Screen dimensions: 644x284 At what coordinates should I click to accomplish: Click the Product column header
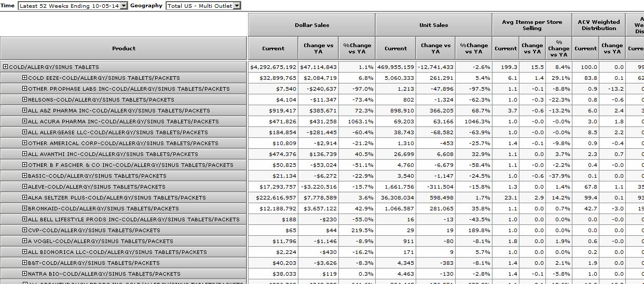point(124,49)
